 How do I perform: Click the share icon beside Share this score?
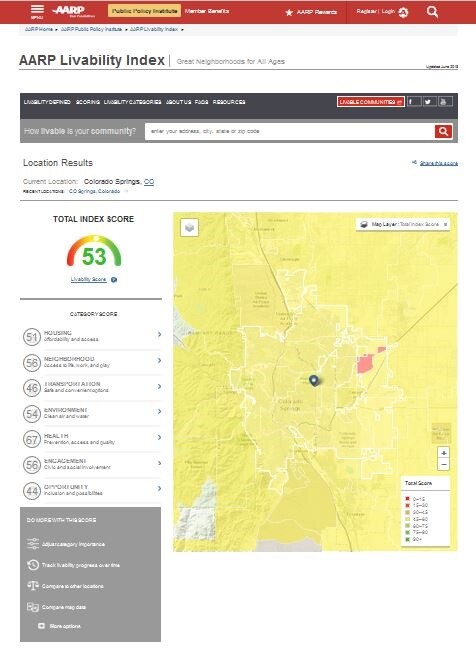tap(414, 162)
